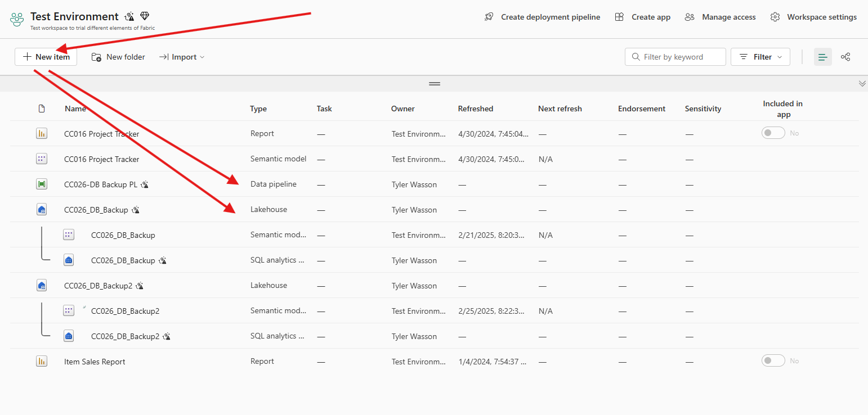Open the Filter dropdown
The height and width of the screenshot is (415, 868).
pos(760,57)
